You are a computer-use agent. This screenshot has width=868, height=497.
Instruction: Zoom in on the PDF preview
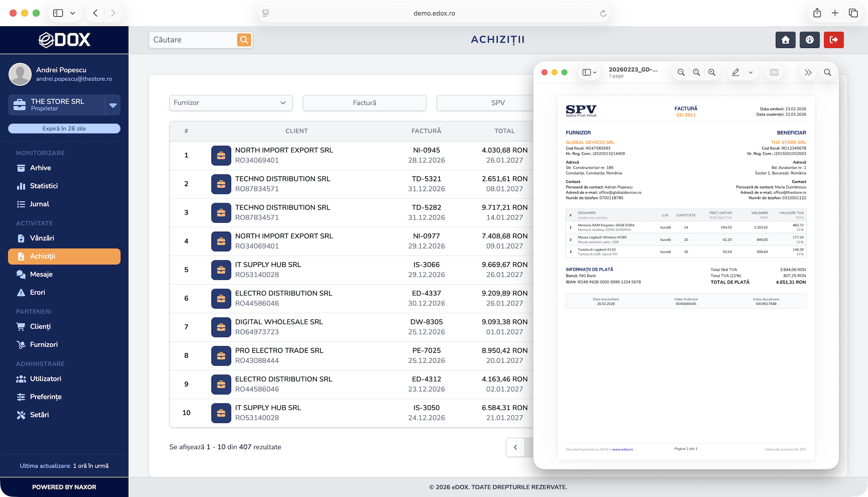[x=712, y=72]
